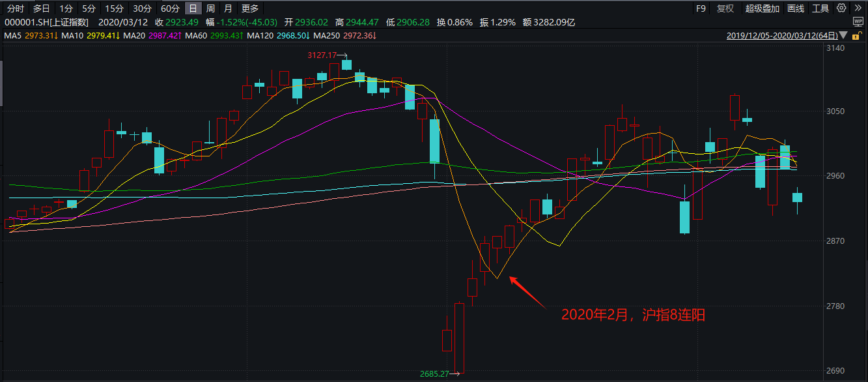Click the 2019/12/05-2020/03/12 date range link
Viewport: 868px width, 382px height.
coord(782,35)
